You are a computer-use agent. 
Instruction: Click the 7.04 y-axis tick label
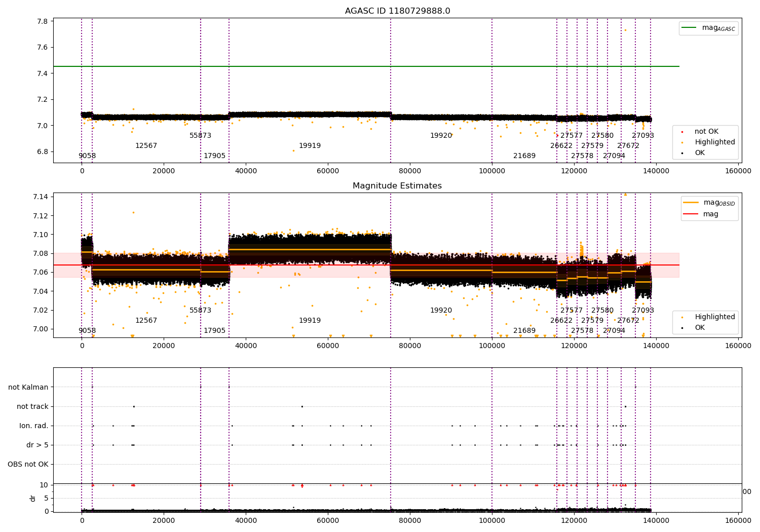point(41,291)
